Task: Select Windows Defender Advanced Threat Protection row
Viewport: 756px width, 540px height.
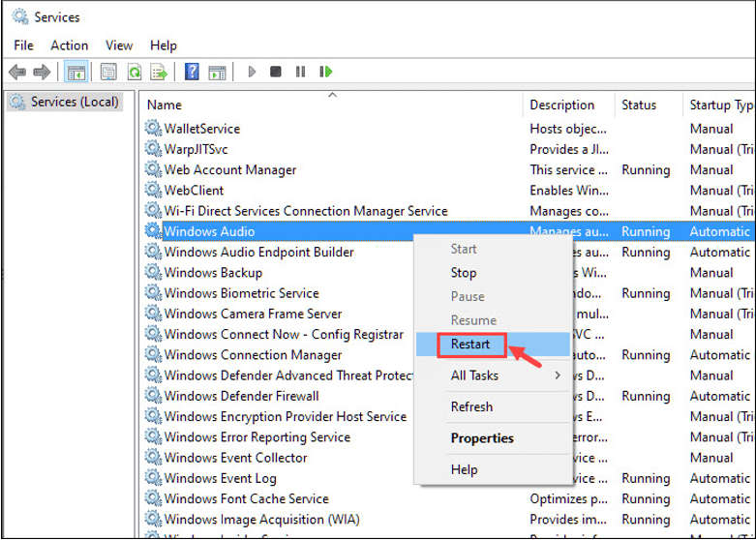Action: click(288, 375)
